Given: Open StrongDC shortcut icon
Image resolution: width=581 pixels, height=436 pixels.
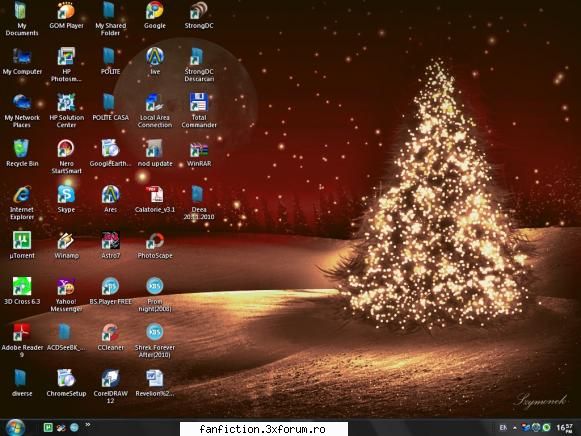Looking at the screenshot, I should coord(199,10).
